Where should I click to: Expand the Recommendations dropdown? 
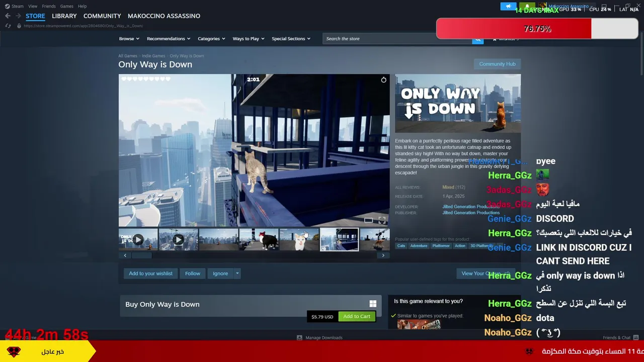tap(169, 39)
